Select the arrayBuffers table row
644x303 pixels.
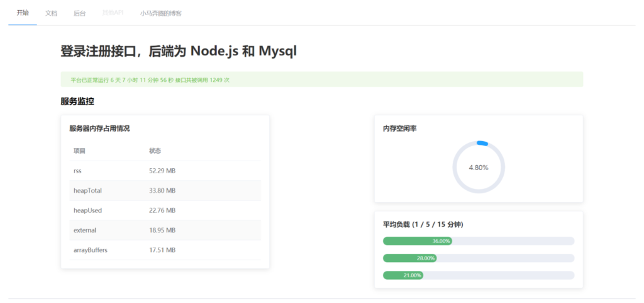[x=165, y=250]
